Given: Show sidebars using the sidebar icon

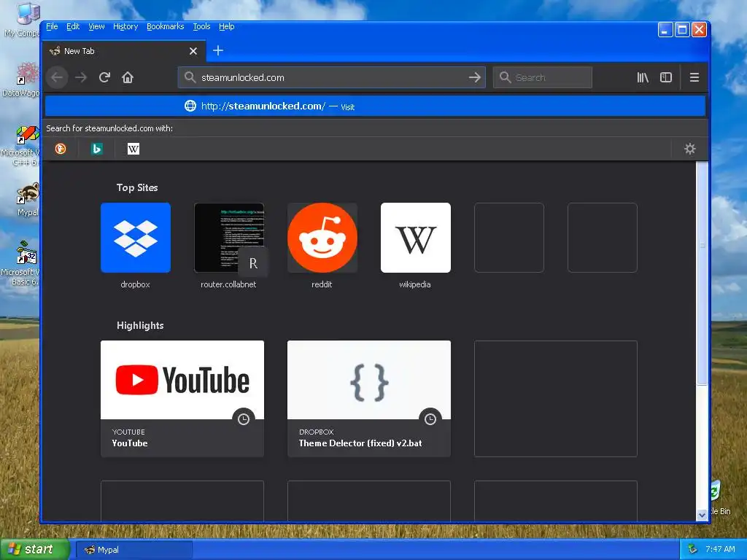Looking at the screenshot, I should coord(666,77).
